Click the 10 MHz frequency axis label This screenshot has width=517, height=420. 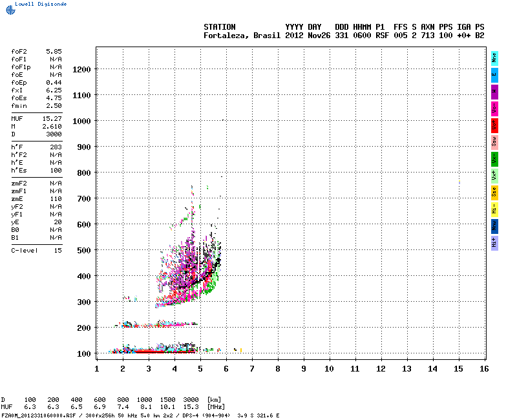[329, 369]
